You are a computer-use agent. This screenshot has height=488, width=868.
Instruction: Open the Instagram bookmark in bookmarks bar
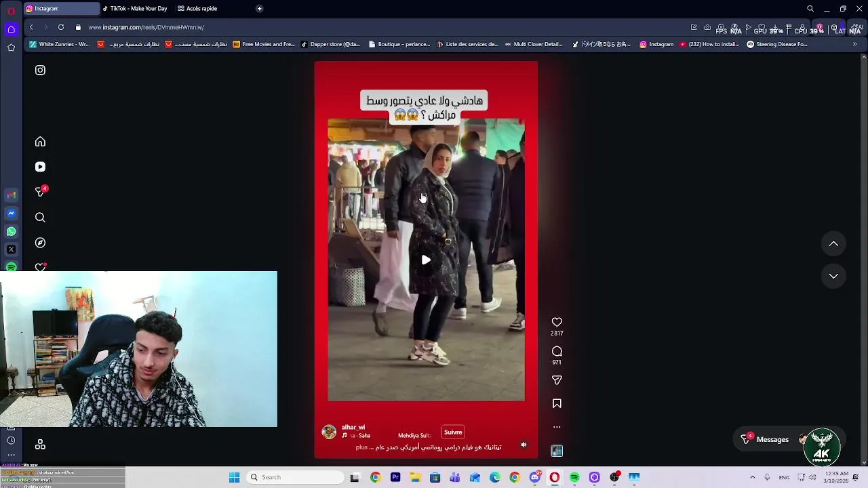656,45
